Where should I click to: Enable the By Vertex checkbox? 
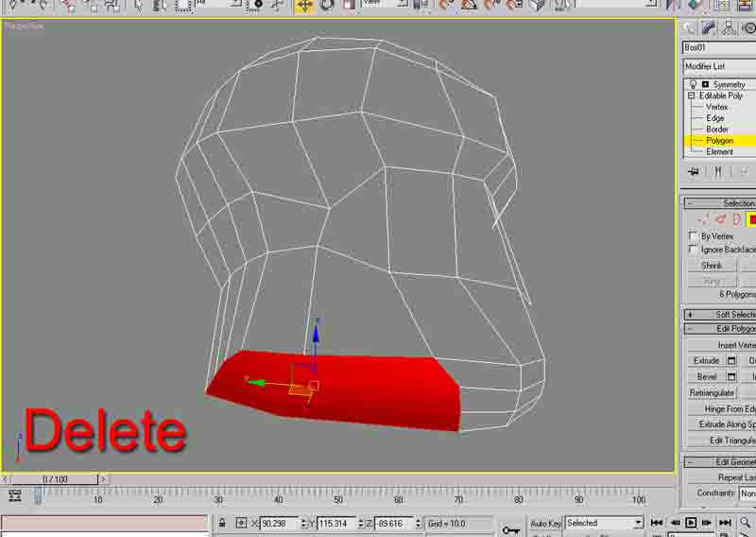click(693, 236)
